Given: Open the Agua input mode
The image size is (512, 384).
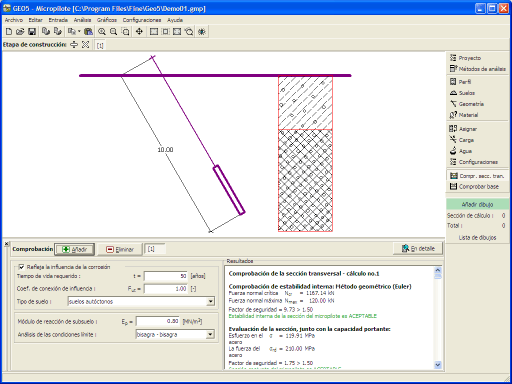Looking at the screenshot, I should 477,151.
